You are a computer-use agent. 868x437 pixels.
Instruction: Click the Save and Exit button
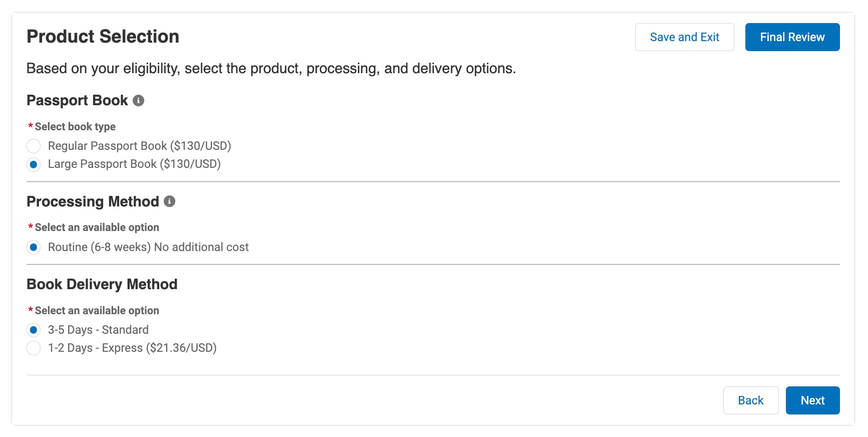684,37
